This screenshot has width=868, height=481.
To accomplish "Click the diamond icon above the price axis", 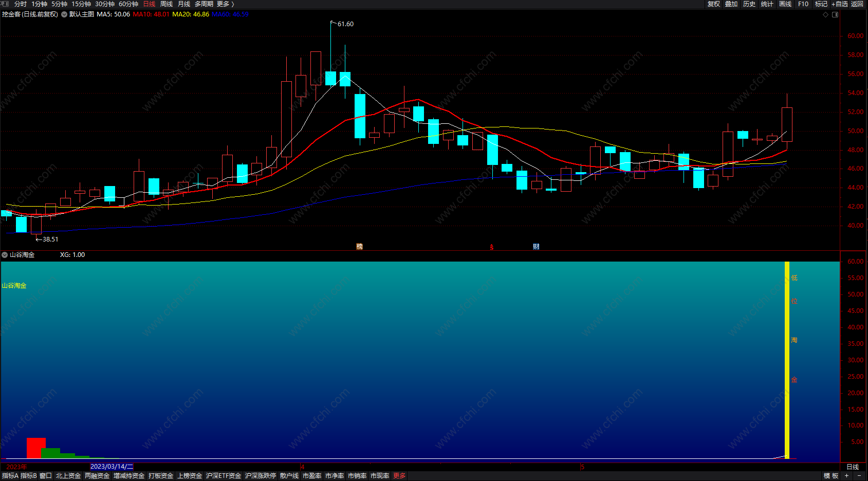I will (826, 14).
